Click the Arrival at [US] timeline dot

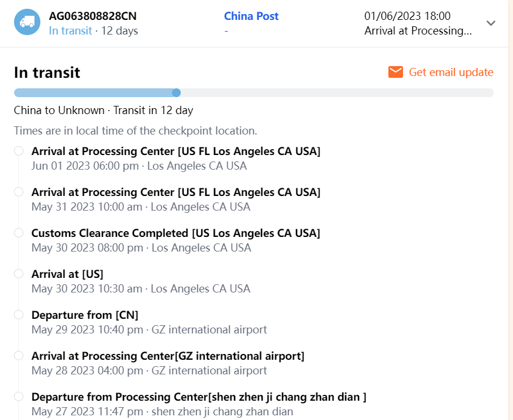(x=19, y=274)
